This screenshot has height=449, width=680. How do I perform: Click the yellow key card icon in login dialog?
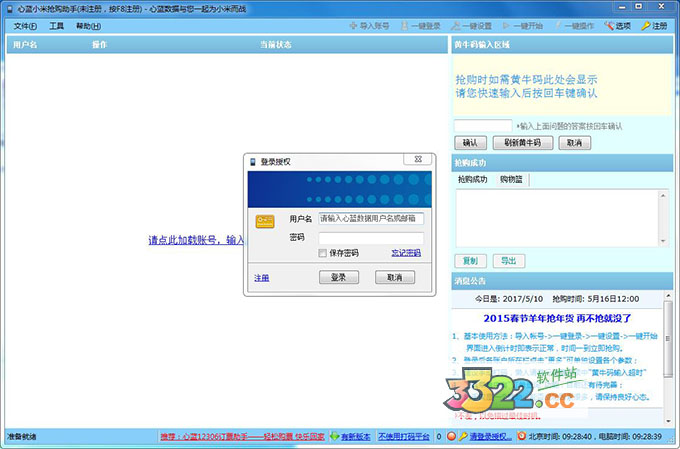pyautogui.click(x=265, y=221)
